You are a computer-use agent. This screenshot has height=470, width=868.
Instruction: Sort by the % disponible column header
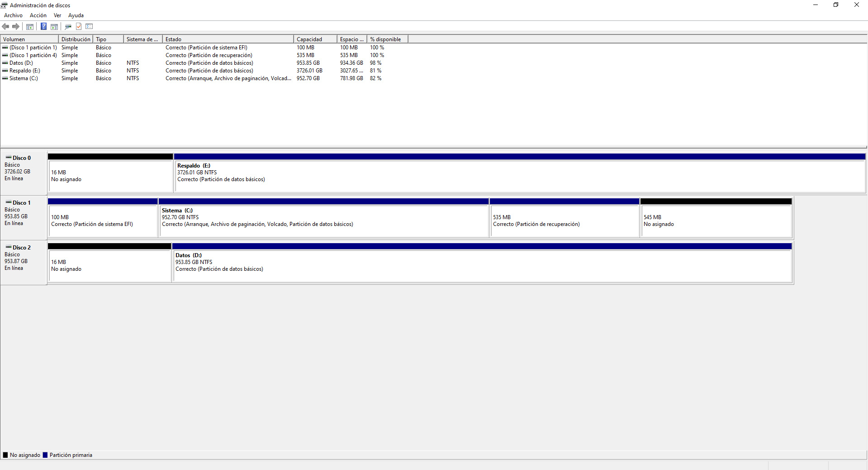pos(388,39)
